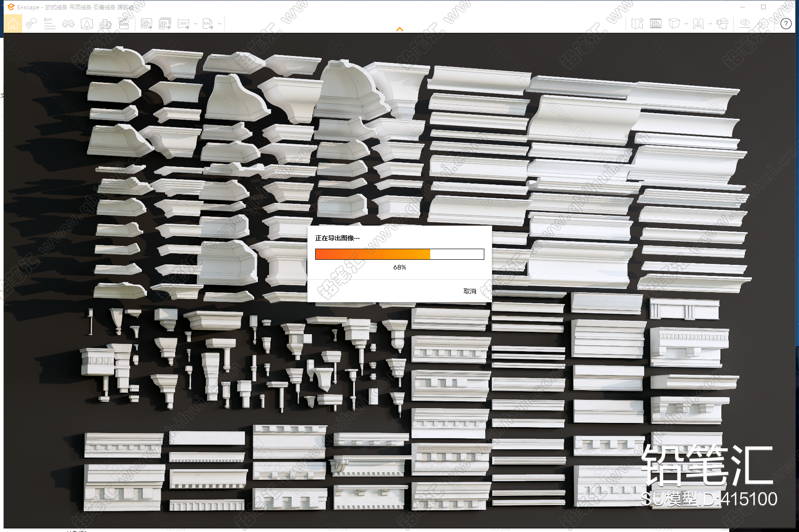Open the video editor clapperboard icon
799x532 pixels.
[124, 24]
